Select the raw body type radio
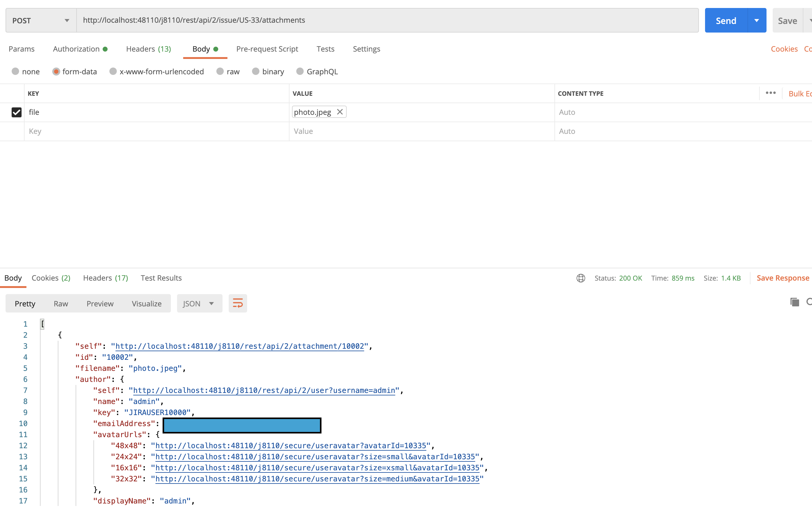Viewport: 812px width, 509px height. (220, 71)
